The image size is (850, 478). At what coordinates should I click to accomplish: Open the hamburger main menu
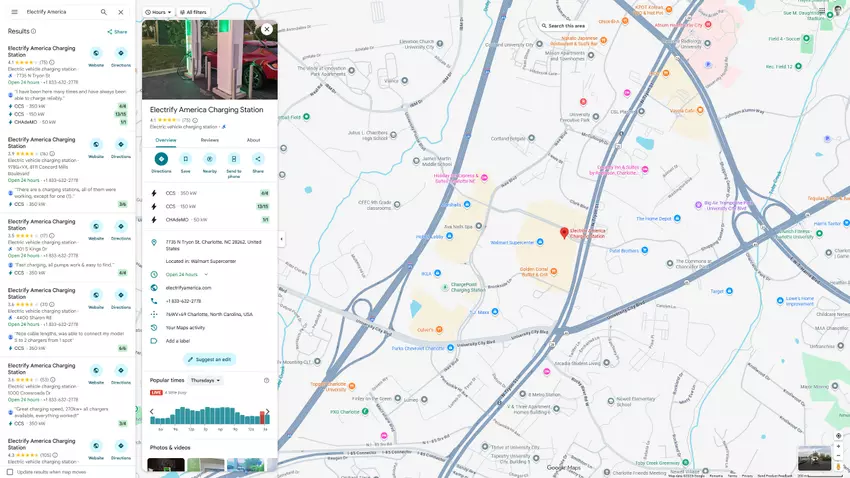[14, 12]
